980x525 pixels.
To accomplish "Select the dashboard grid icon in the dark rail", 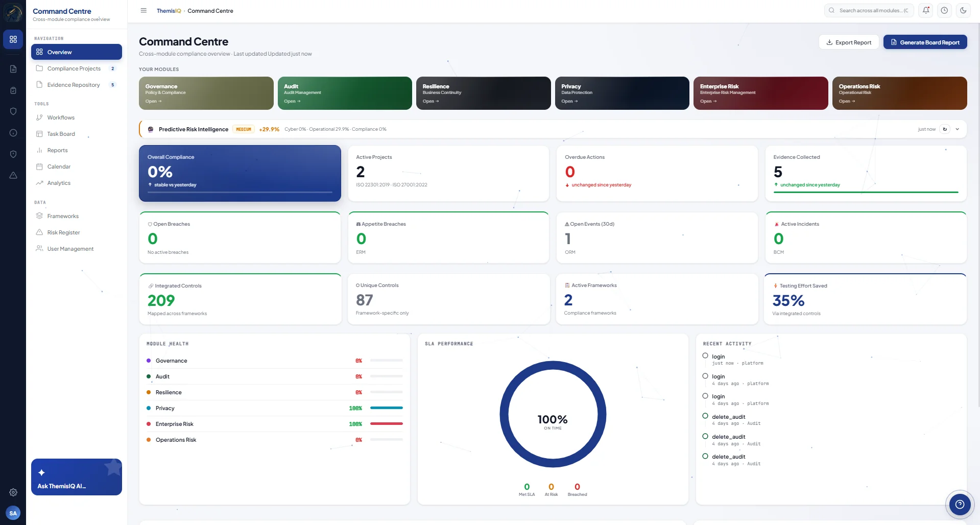I will click(x=13, y=39).
